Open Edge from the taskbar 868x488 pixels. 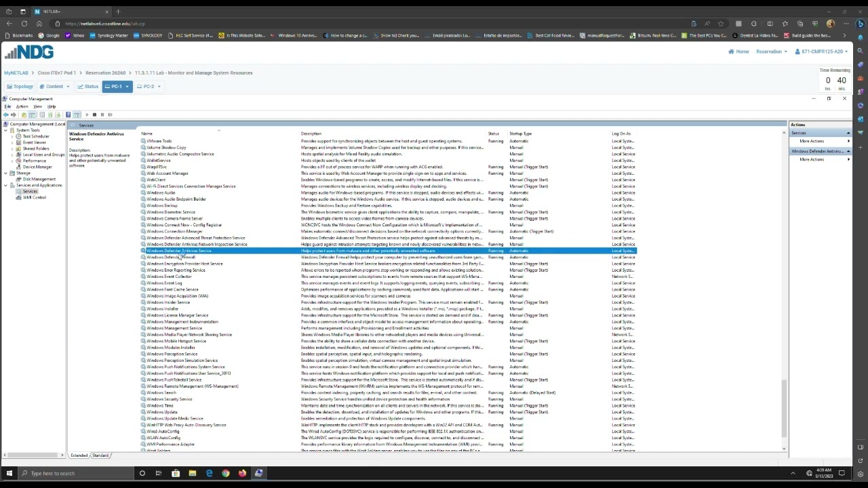tap(209, 473)
